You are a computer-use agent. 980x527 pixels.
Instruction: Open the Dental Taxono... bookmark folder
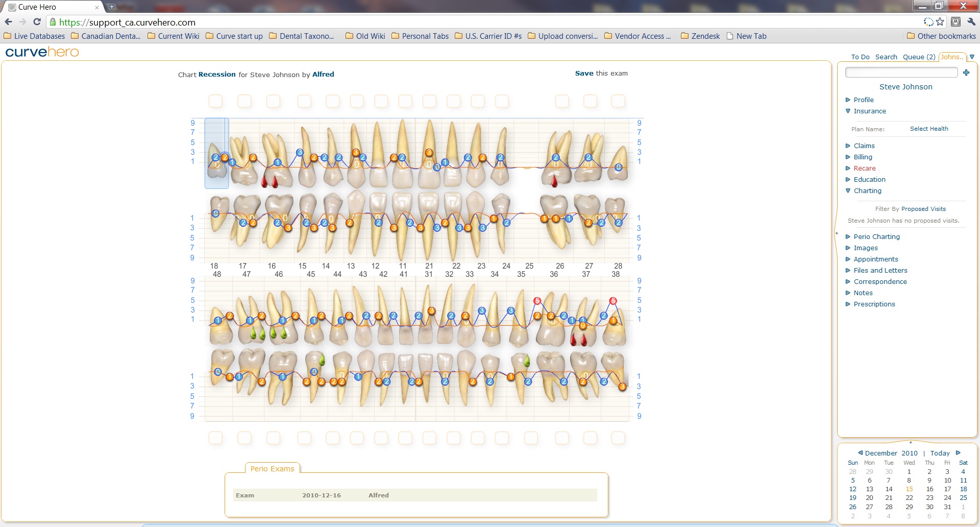pos(302,36)
